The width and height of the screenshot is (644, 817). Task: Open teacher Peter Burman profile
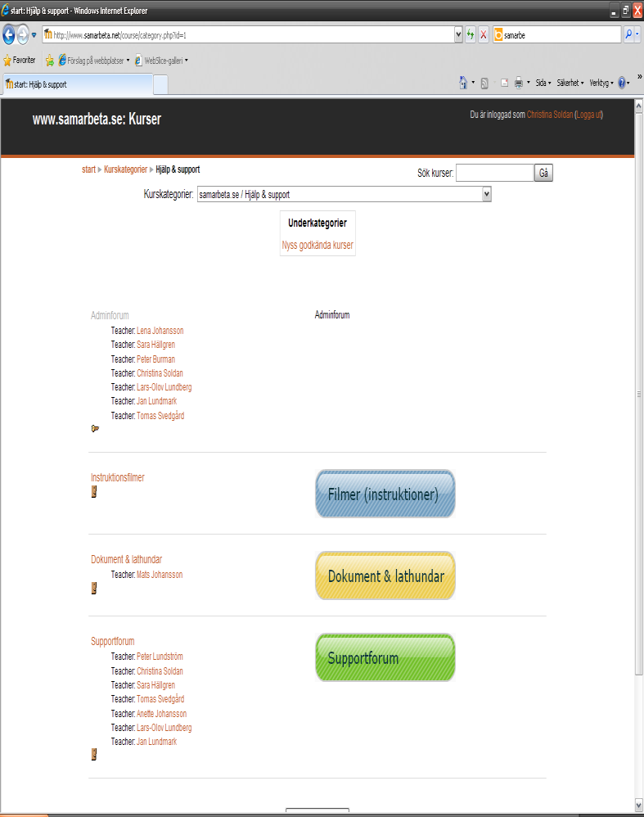coord(155,359)
